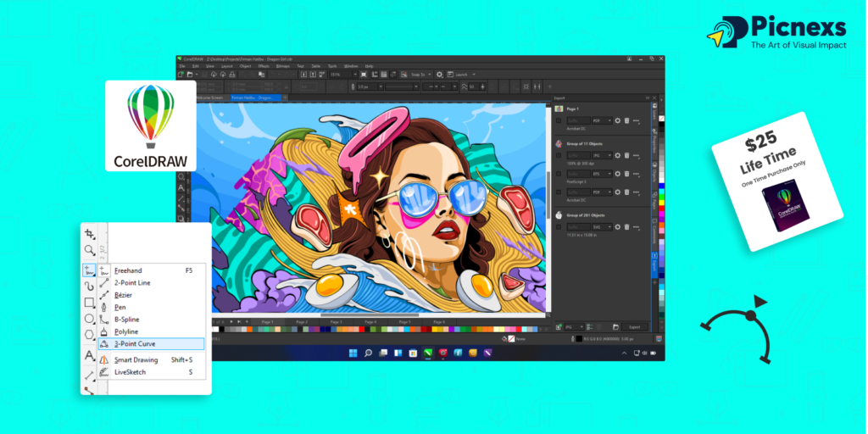The image size is (868, 434).
Task: Select the Artistic Media tool in the enlarged toolbox
Action: 89,286
